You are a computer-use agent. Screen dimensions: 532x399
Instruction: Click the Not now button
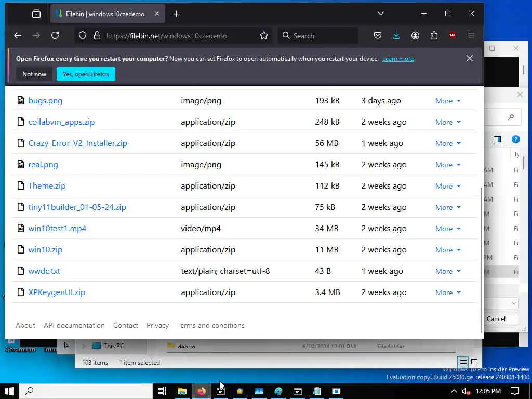(x=34, y=74)
